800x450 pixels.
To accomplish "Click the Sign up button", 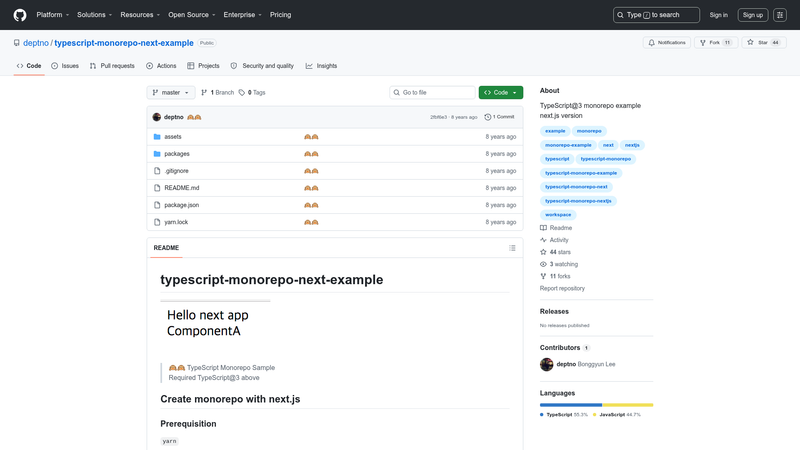I will (x=753, y=15).
